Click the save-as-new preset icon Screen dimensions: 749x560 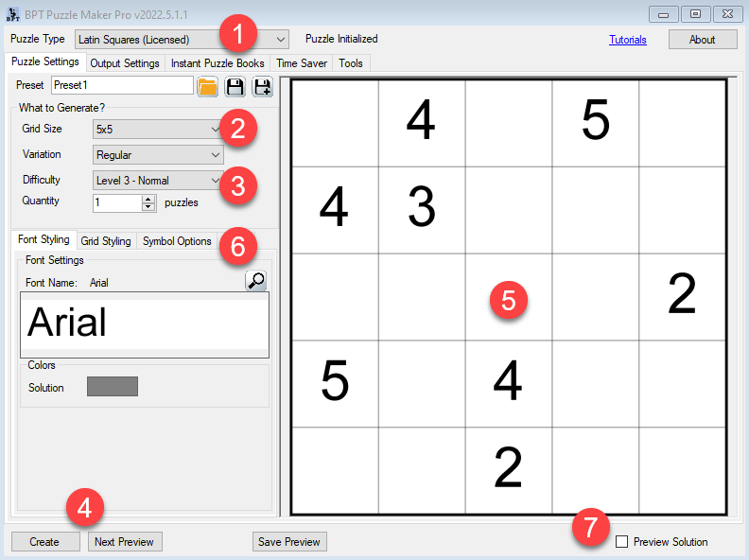click(262, 86)
